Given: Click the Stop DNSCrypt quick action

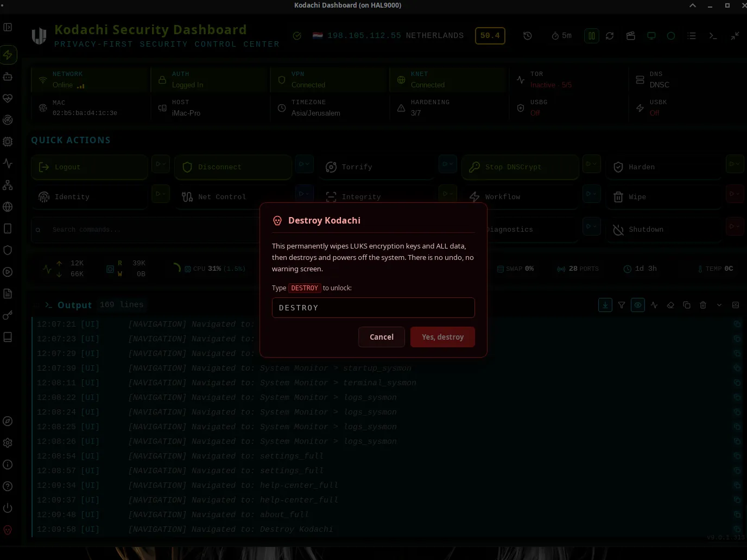Looking at the screenshot, I should pos(520,167).
